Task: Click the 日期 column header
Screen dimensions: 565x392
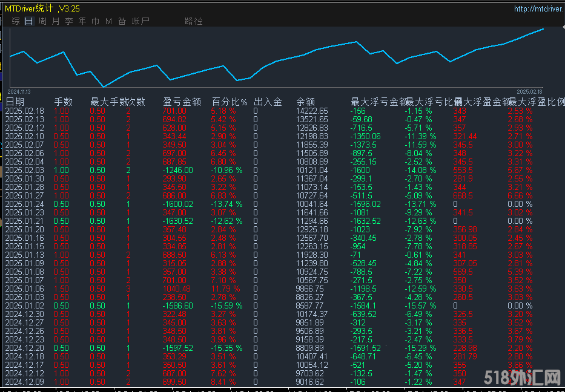Action: [15, 102]
